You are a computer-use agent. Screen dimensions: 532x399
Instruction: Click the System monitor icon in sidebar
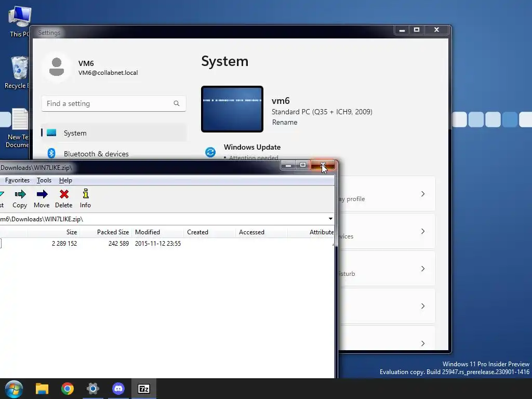(51, 132)
